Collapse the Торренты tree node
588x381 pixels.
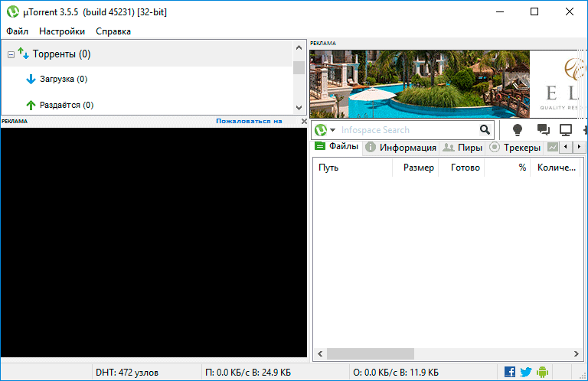coord(11,54)
